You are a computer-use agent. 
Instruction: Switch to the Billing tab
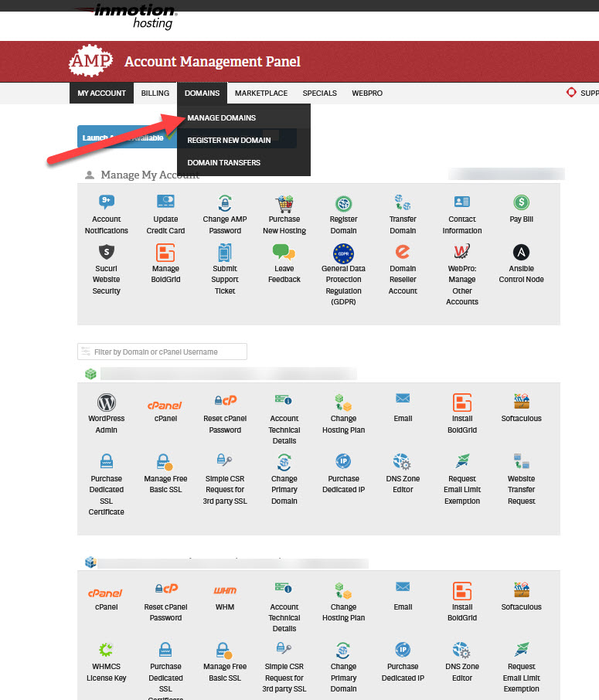tap(155, 93)
